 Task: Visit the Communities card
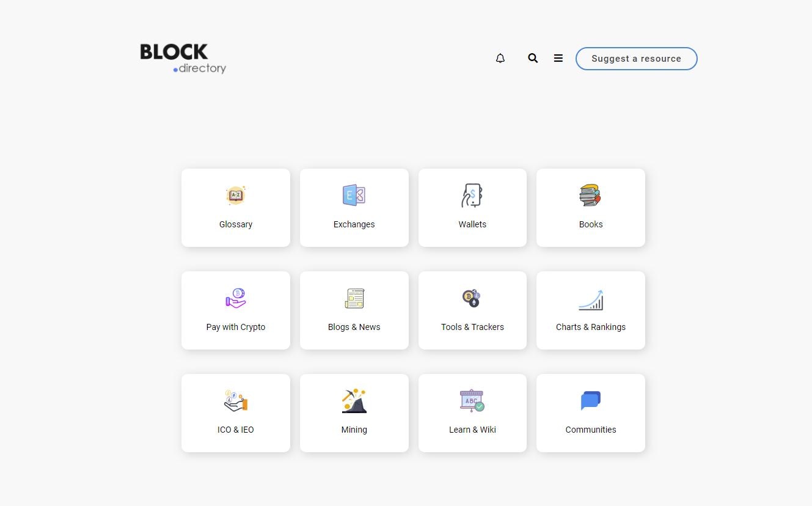coord(590,413)
